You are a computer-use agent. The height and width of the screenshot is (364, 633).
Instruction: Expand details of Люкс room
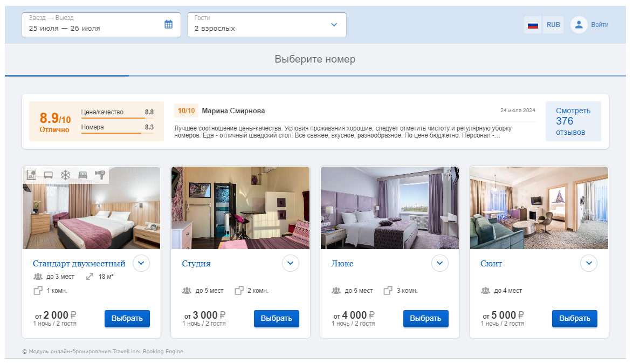click(x=439, y=263)
